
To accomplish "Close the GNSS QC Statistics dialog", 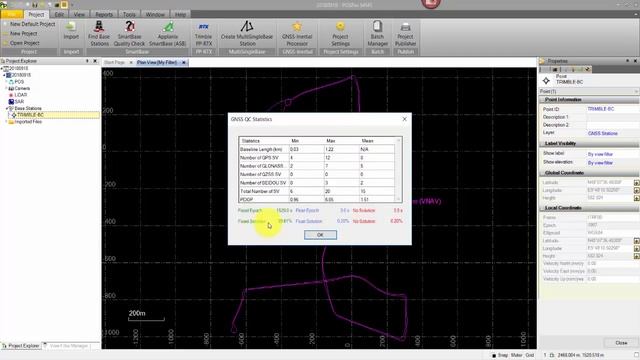I will coord(404,119).
